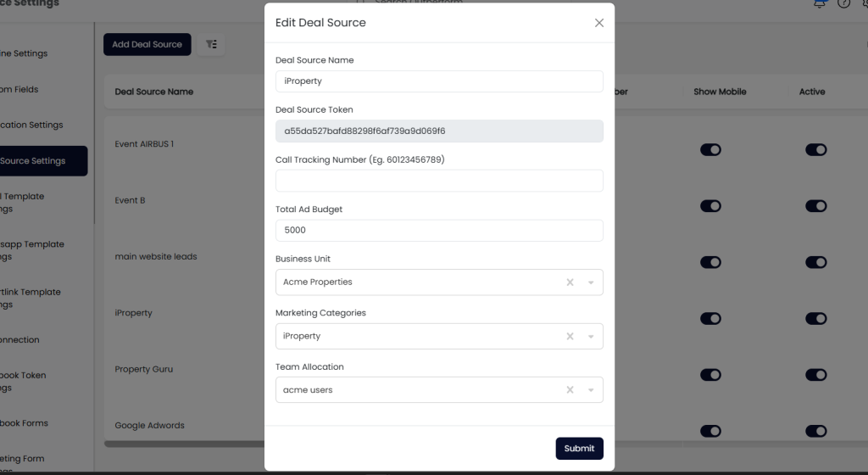Click the Add Deal Source button
The image size is (868, 475).
coord(147,44)
